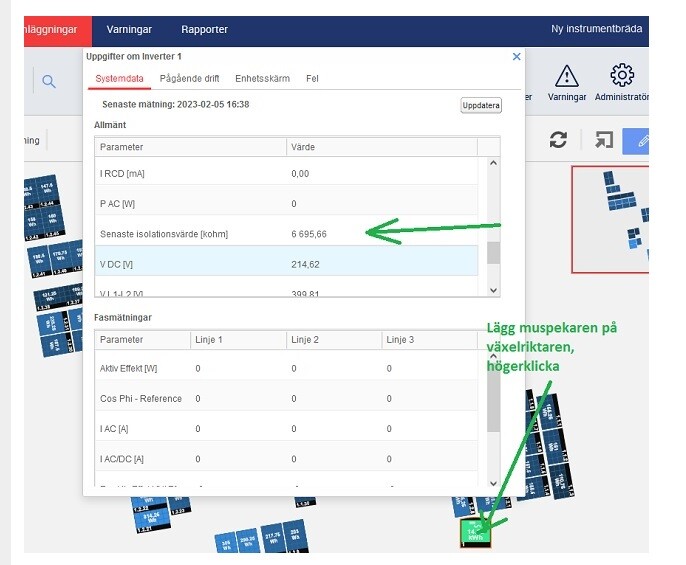Click the Uppdatera button
Viewport: 686px width, 565px height.
[x=481, y=105]
